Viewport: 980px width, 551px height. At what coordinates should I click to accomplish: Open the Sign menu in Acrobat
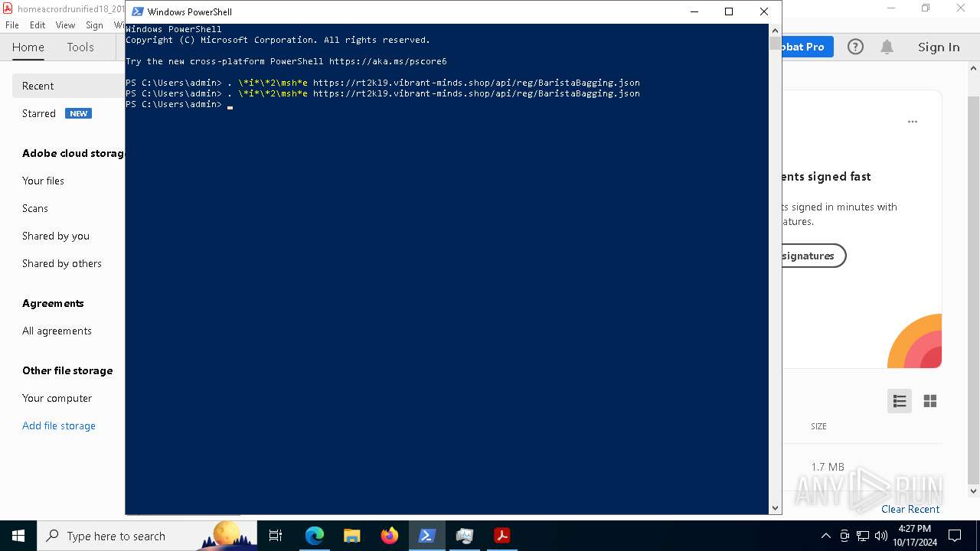95,24
